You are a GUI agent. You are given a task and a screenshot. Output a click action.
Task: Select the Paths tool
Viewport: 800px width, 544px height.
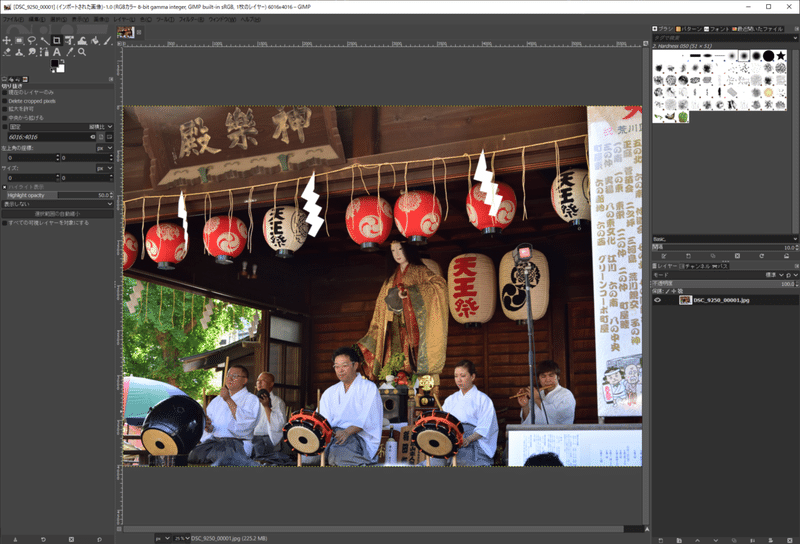[44, 52]
